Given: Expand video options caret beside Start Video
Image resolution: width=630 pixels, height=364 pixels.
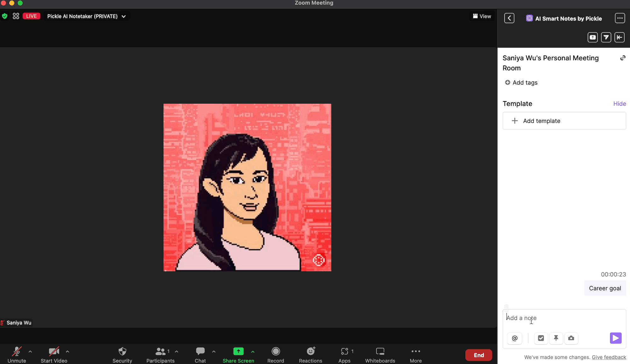Looking at the screenshot, I should [x=67, y=351].
